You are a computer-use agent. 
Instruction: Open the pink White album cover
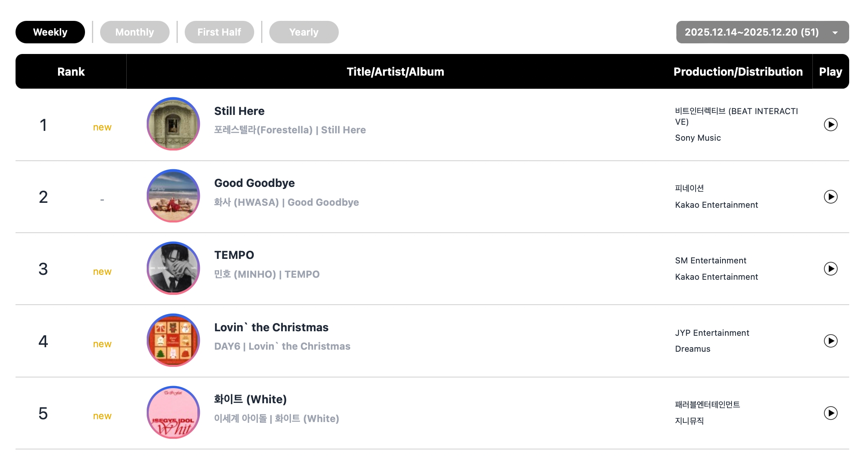pyautogui.click(x=173, y=412)
